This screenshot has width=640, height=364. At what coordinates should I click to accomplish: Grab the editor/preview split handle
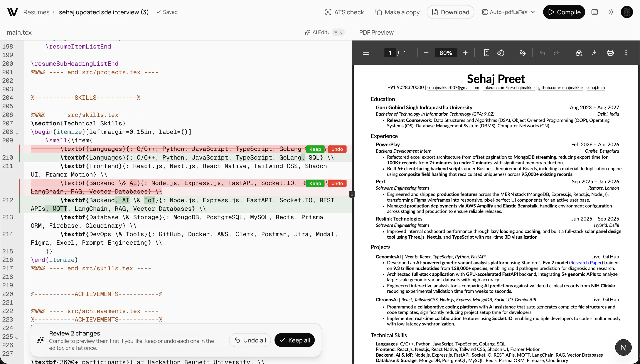point(352,194)
